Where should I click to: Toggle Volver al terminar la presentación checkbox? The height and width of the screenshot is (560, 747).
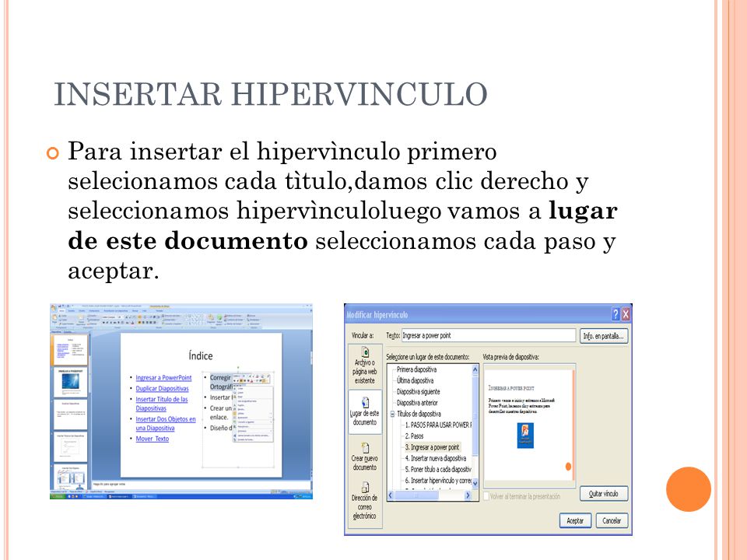tap(486, 496)
